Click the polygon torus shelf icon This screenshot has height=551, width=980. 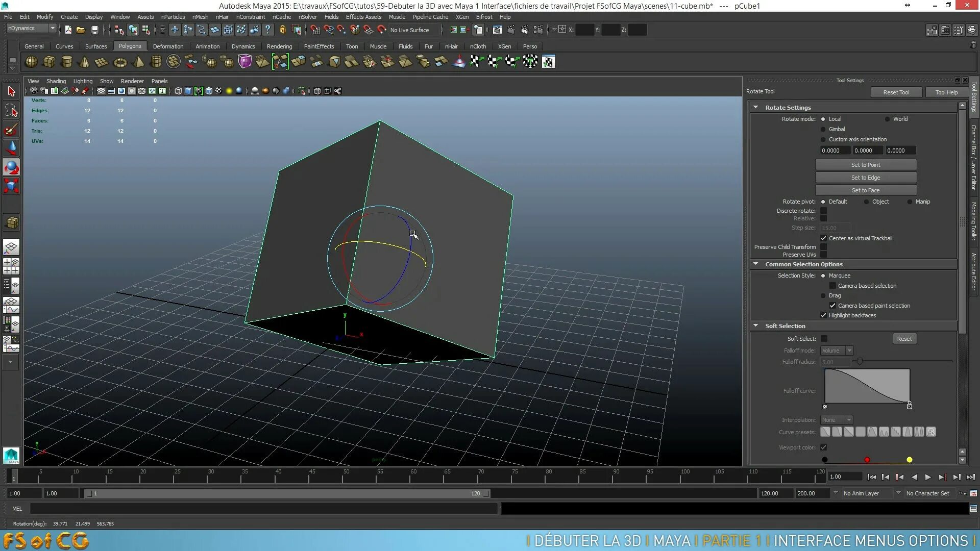[x=120, y=62]
